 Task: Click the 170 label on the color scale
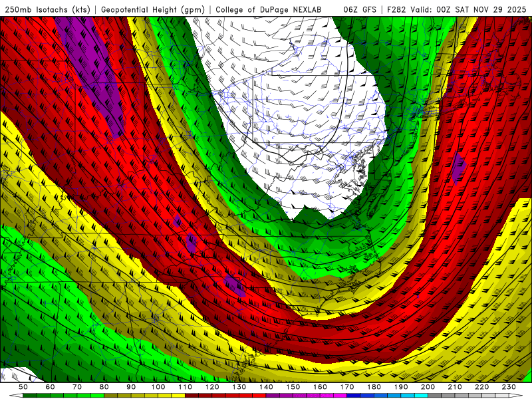click(347, 387)
